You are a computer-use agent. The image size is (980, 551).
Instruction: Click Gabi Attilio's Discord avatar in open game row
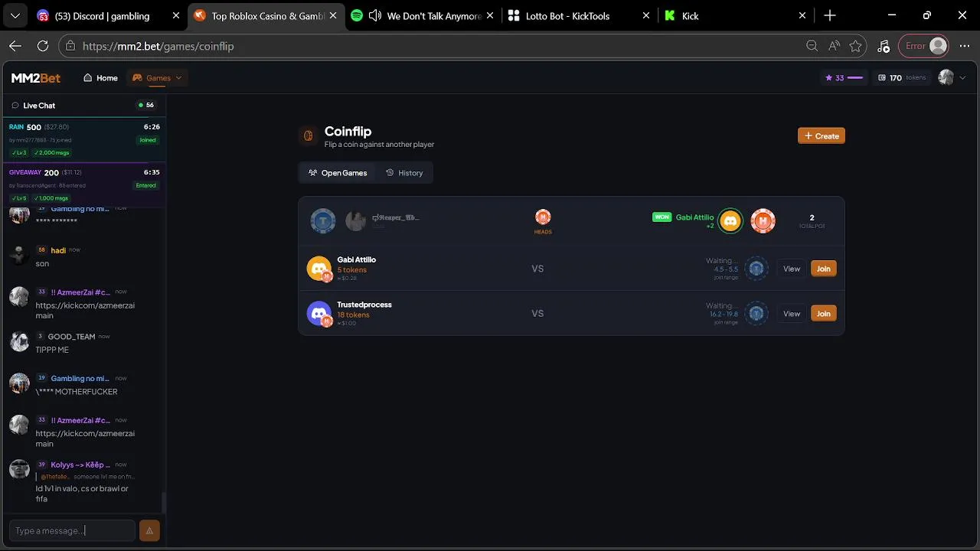[318, 269]
